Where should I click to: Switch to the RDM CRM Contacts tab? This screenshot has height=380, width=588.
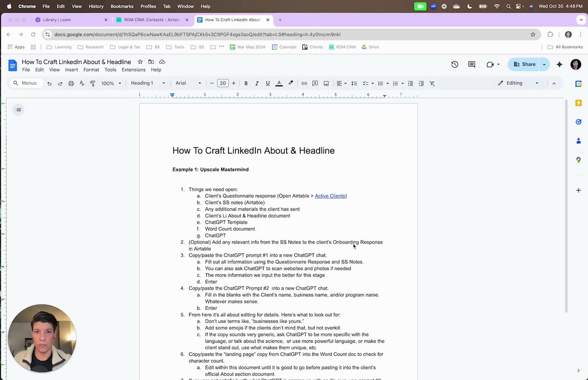point(152,20)
